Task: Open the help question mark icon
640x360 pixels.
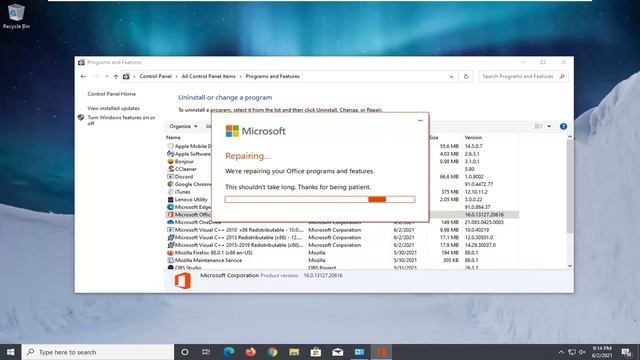Action: [563, 127]
